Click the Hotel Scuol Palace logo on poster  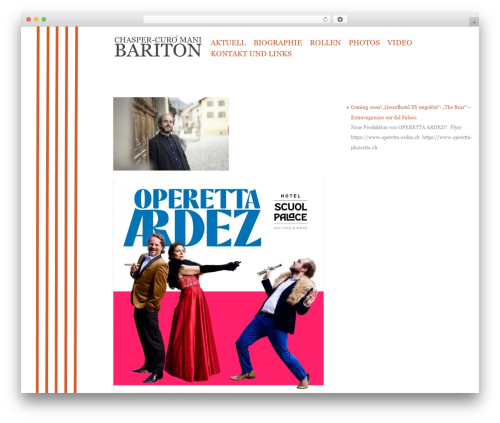[290, 211]
